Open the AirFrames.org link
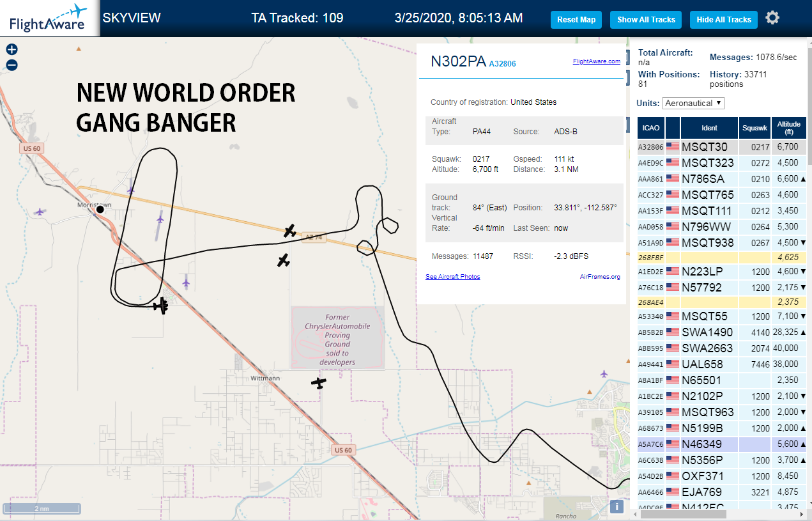The height and width of the screenshot is (521, 812). [x=600, y=277]
